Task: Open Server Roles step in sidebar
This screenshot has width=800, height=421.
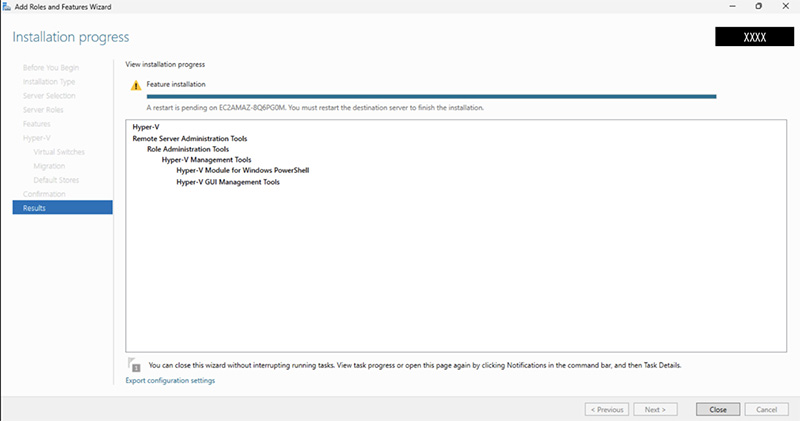Action: point(43,109)
